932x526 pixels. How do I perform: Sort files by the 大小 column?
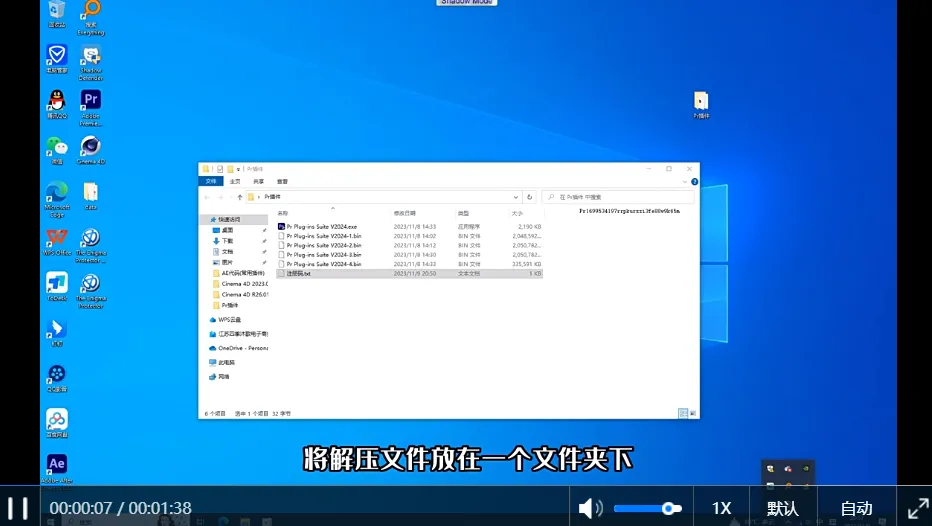pyautogui.click(x=517, y=213)
